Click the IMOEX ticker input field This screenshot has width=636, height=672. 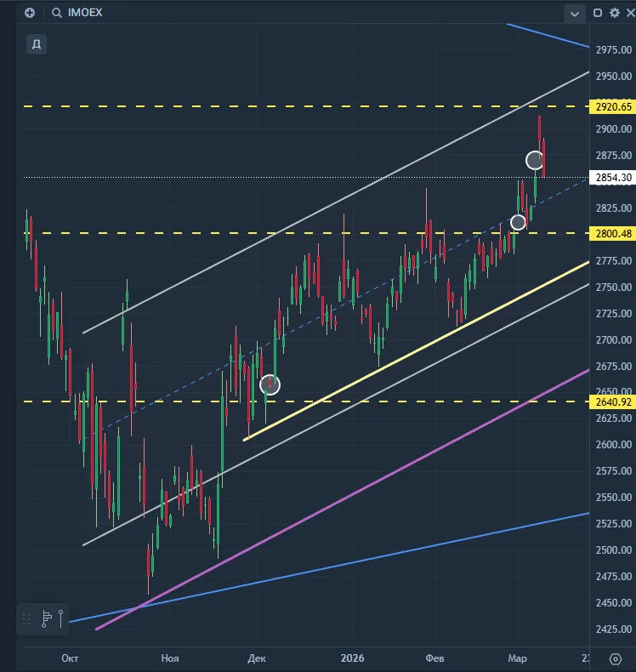86,13
